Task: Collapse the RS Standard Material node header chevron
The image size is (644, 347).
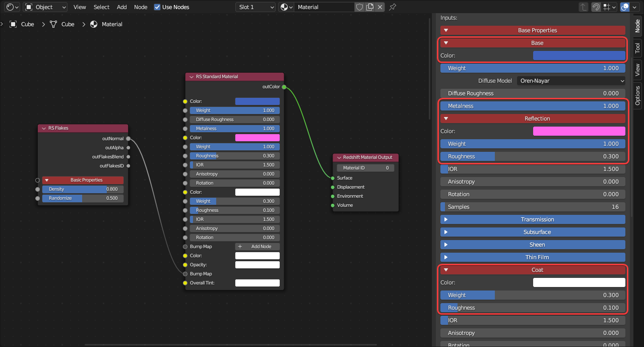Action: [191, 77]
